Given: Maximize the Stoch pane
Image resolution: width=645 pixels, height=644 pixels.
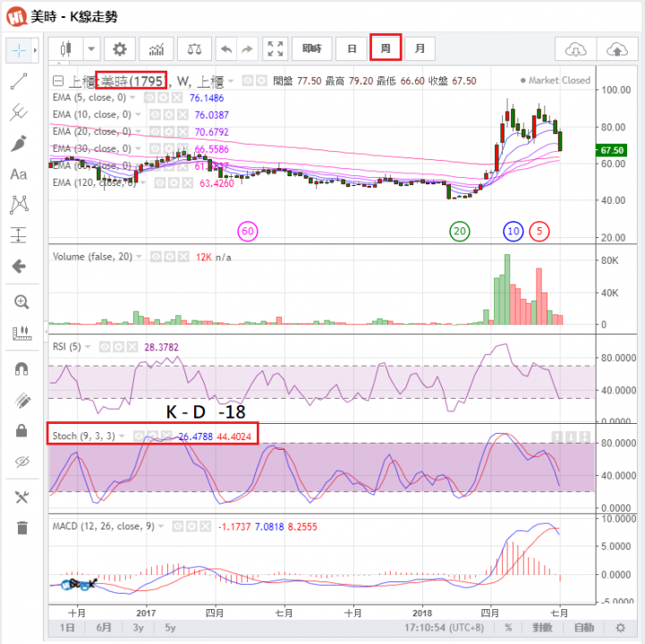Looking at the screenshot, I should [x=584, y=436].
